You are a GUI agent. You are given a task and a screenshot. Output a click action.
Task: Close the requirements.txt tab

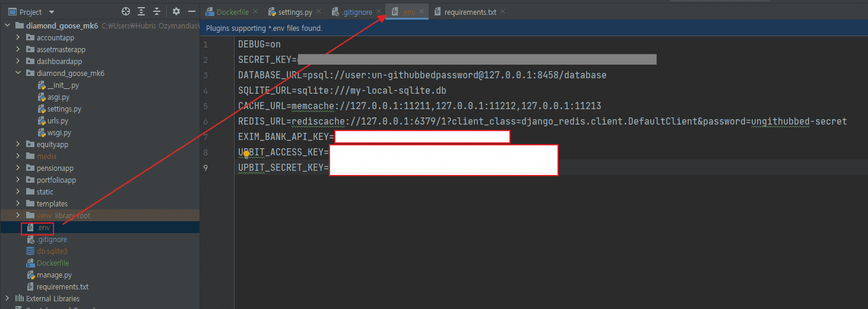[502, 11]
